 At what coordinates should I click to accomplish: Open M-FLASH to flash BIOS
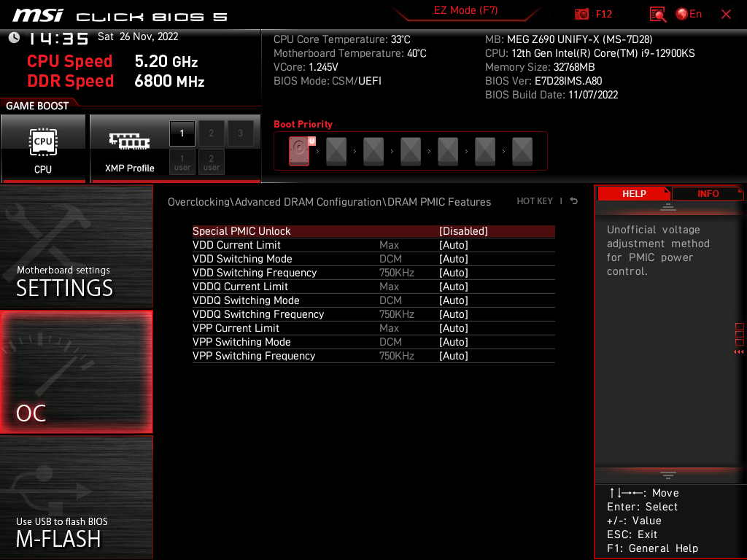[x=76, y=497]
